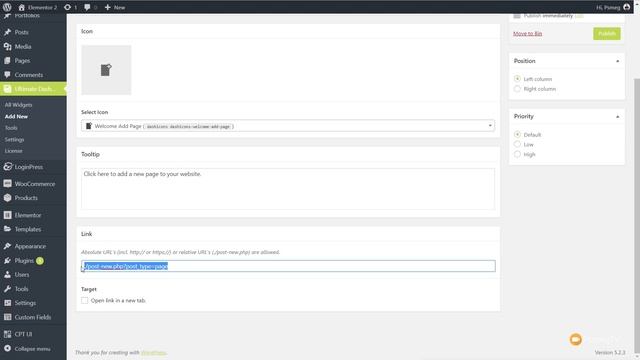Click the WooCommerce icon in sidebar

pos(7,184)
